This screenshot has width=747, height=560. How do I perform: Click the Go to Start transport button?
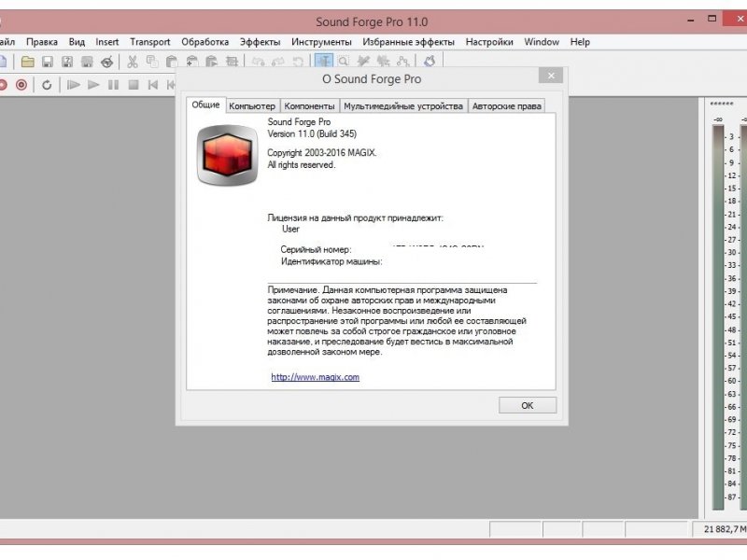(x=153, y=85)
